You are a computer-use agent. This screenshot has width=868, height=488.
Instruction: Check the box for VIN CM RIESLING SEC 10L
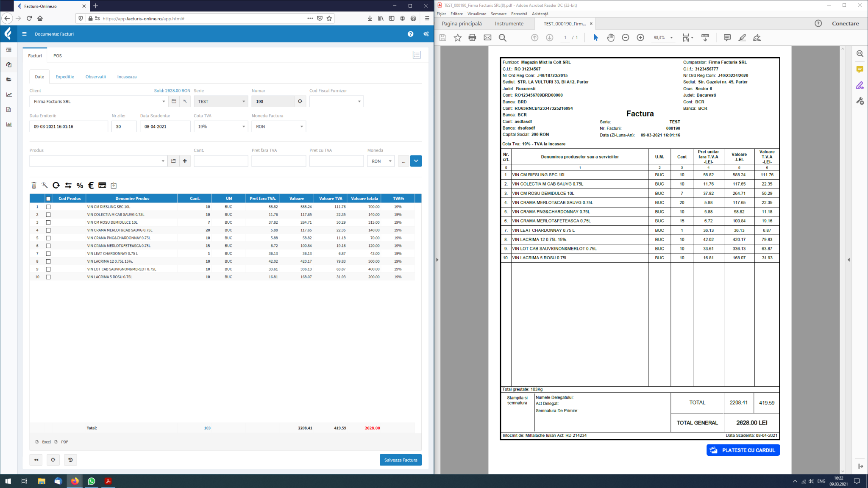(x=48, y=207)
